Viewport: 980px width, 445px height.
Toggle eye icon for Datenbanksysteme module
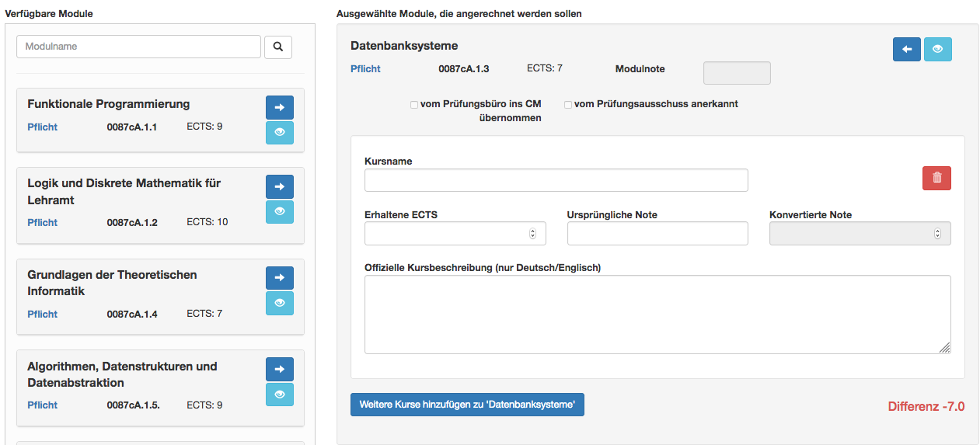(x=938, y=49)
